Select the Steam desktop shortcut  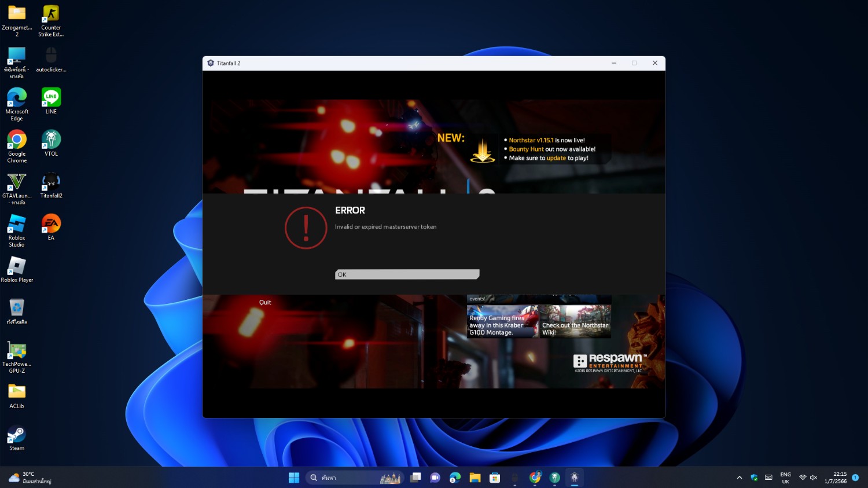click(x=17, y=438)
